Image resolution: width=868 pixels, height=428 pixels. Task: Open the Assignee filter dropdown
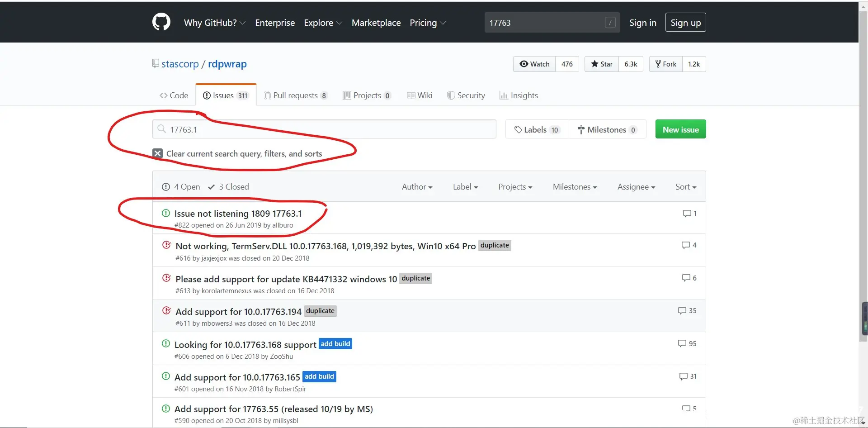click(637, 187)
